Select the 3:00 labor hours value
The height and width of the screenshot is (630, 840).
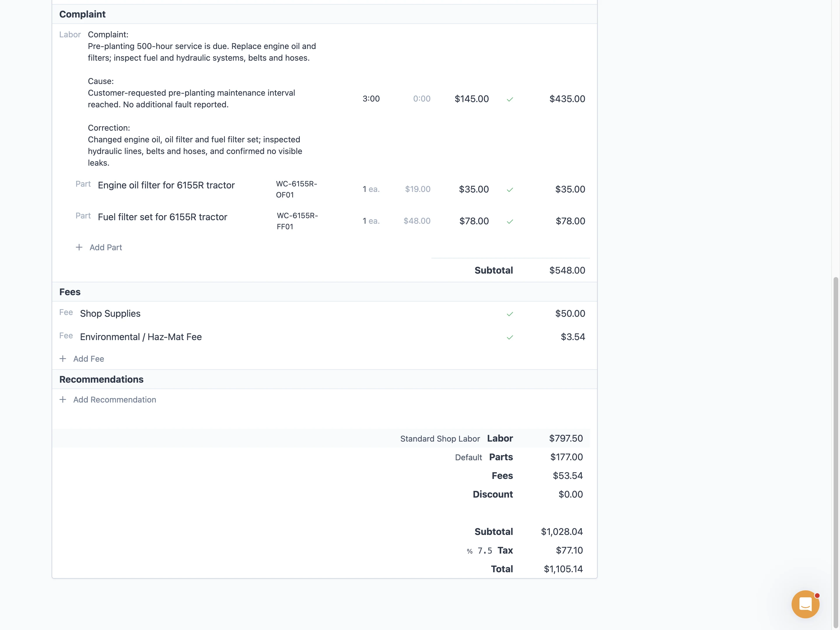371,99
